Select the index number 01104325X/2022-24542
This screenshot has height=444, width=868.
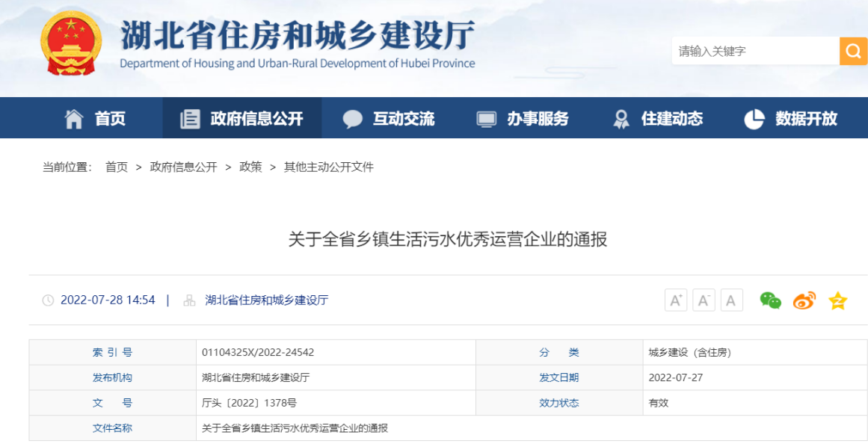click(x=258, y=352)
